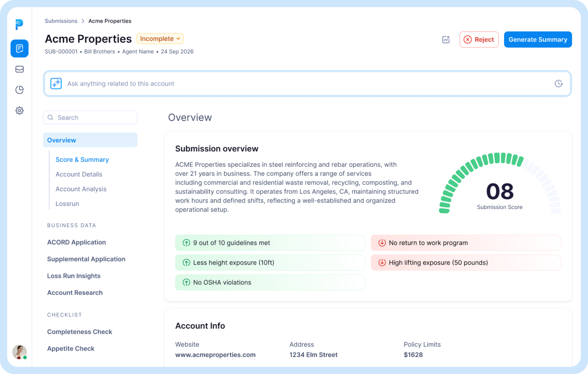The height and width of the screenshot is (374, 588).
Task: Open Completeness Check in the checklist
Action: 79,331
